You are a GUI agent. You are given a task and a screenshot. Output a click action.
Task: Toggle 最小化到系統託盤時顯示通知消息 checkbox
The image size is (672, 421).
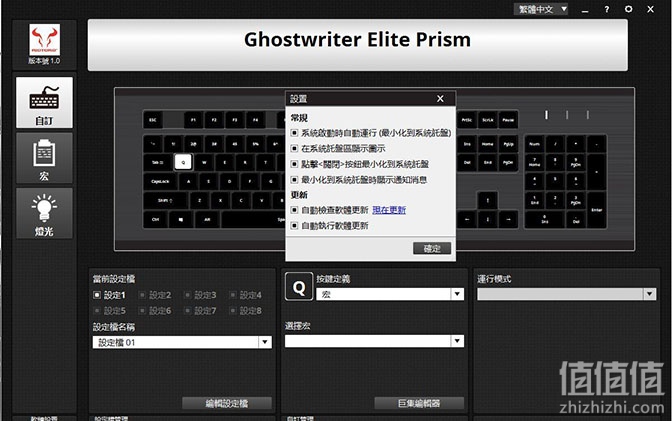click(x=294, y=179)
